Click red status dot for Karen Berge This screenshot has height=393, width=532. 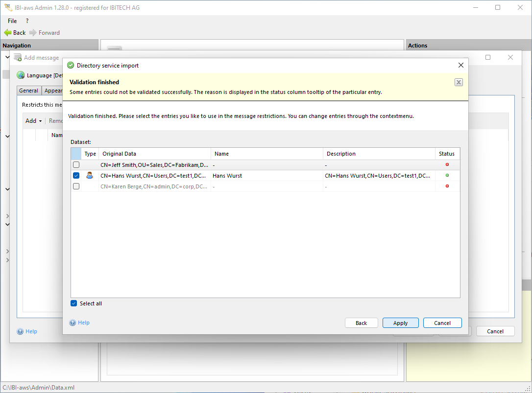pos(447,186)
